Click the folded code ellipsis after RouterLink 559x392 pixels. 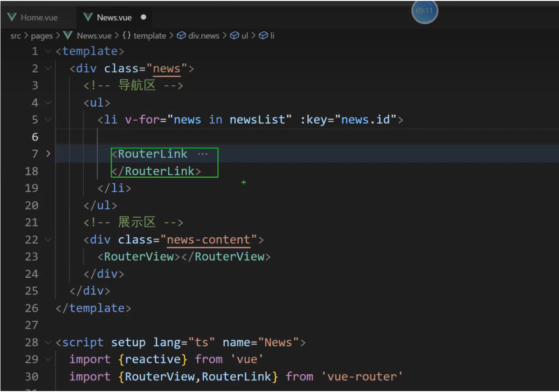point(202,154)
